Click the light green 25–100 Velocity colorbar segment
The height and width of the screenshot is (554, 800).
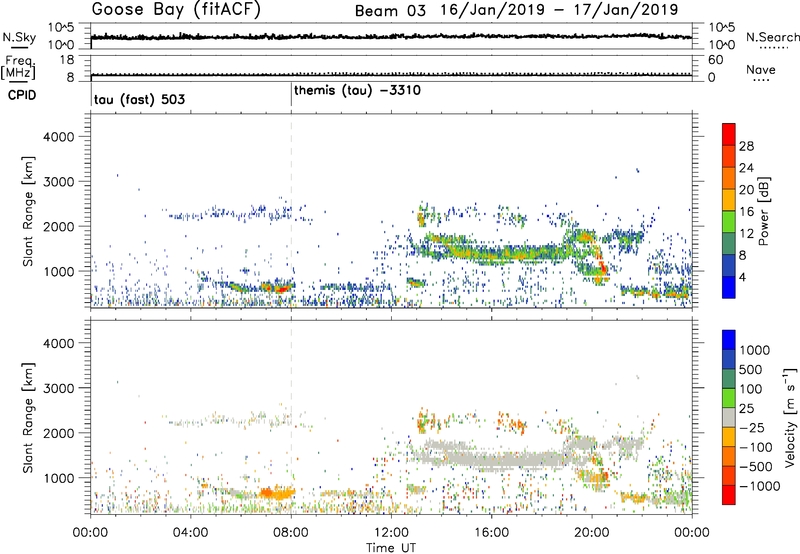tap(729, 398)
